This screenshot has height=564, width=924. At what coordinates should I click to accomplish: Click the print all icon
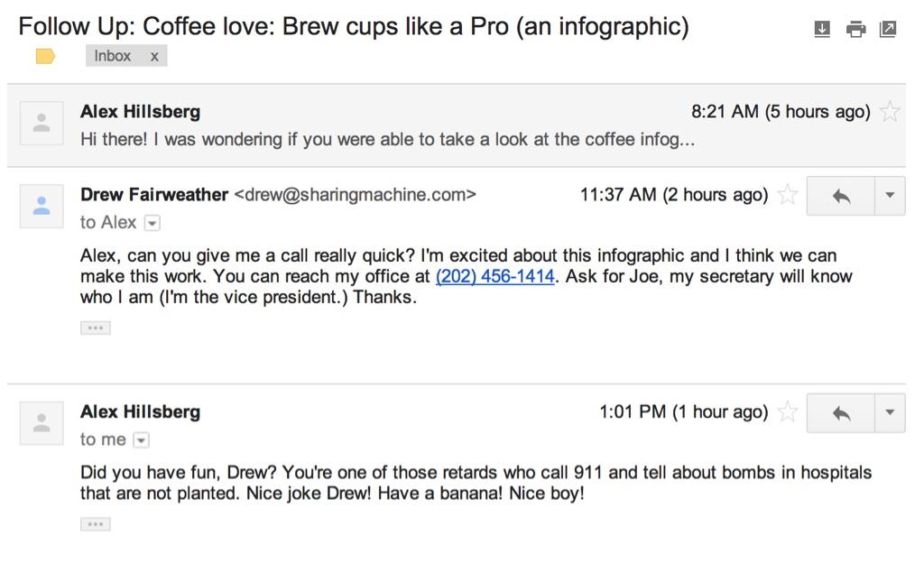(855, 29)
